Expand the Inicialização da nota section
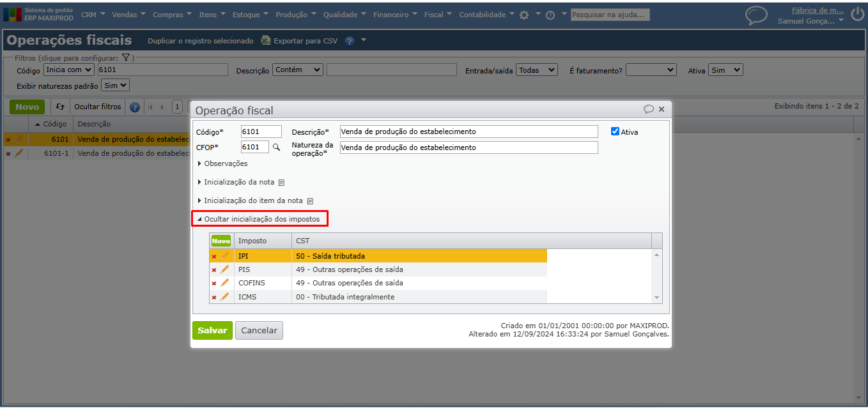This screenshot has height=408, width=868. (x=236, y=183)
